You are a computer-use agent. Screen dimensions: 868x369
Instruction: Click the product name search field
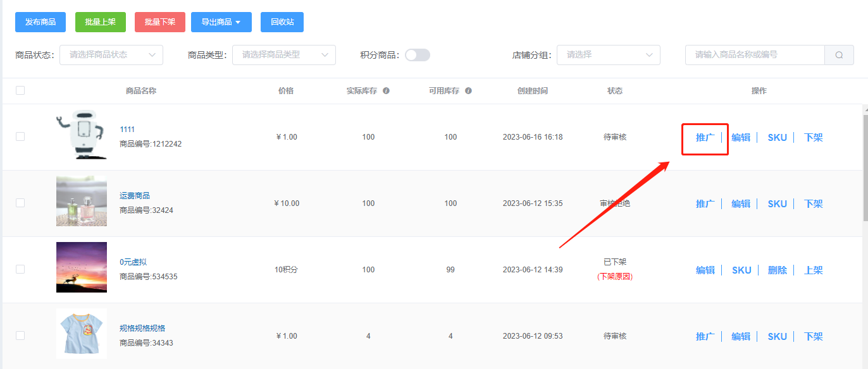(x=755, y=55)
